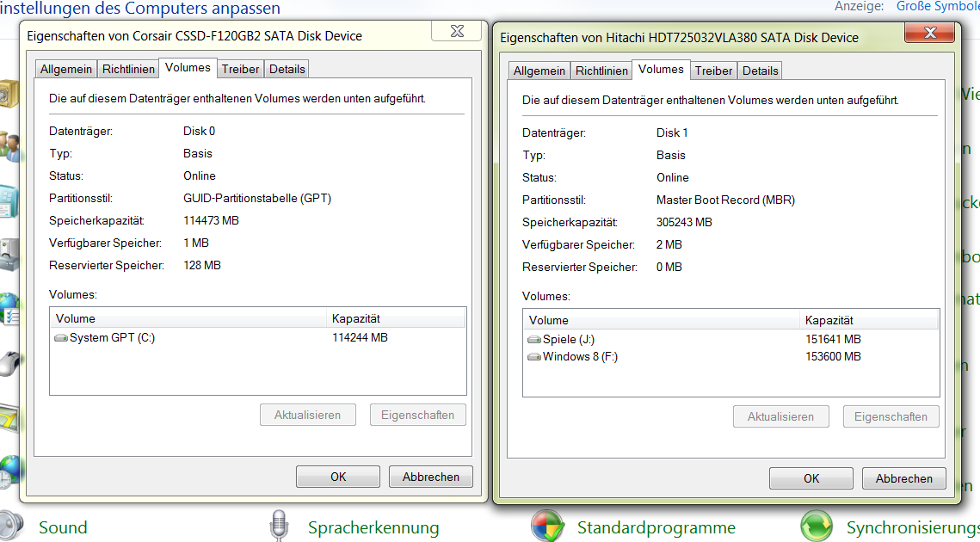
Task: Open the Sound link text
Action: pos(63,527)
